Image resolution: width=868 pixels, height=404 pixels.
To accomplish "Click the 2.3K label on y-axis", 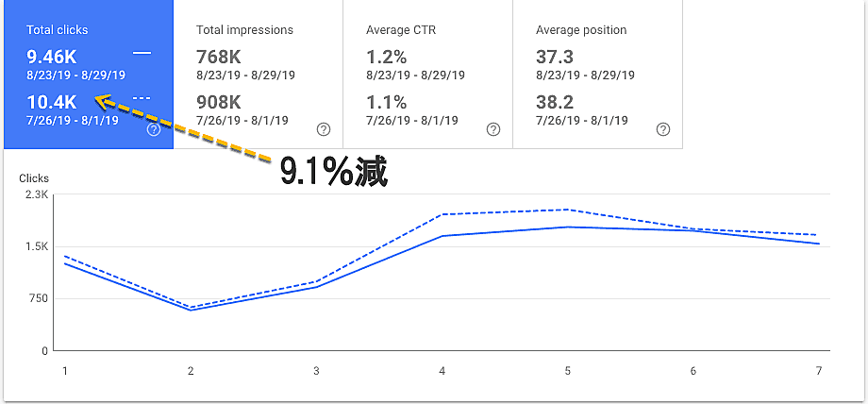I will [36, 194].
